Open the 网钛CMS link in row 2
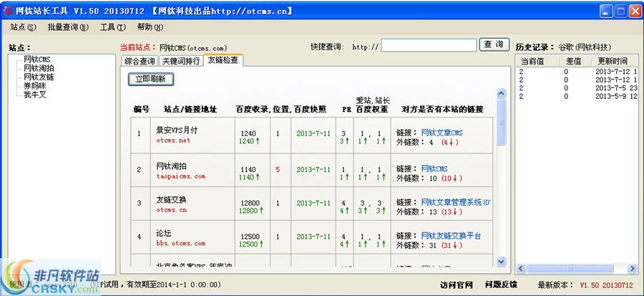Image resolution: width=644 pixels, height=296 pixels. pos(434,168)
